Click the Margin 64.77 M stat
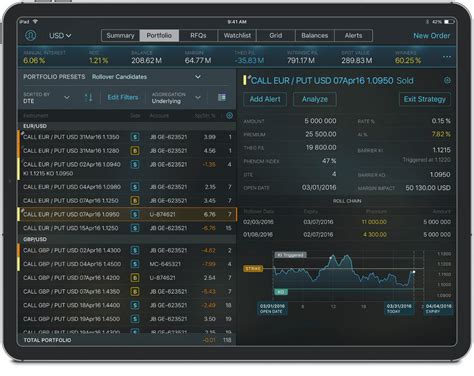 [198, 57]
